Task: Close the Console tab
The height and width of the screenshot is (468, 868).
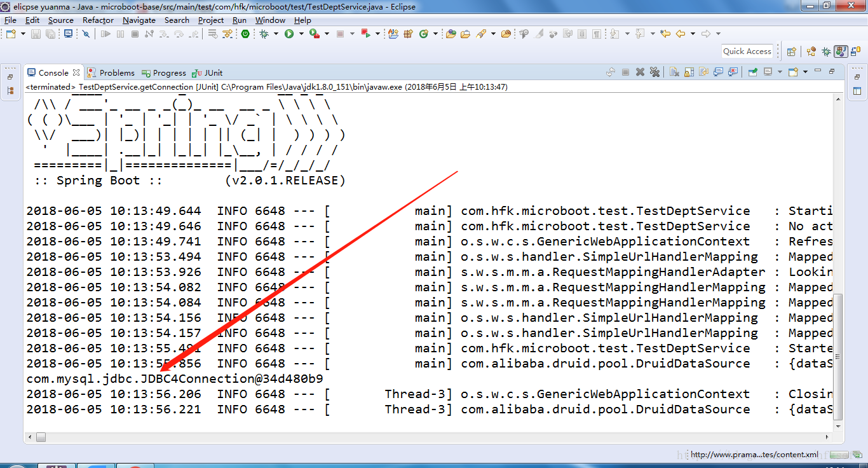Action: pos(76,72)
